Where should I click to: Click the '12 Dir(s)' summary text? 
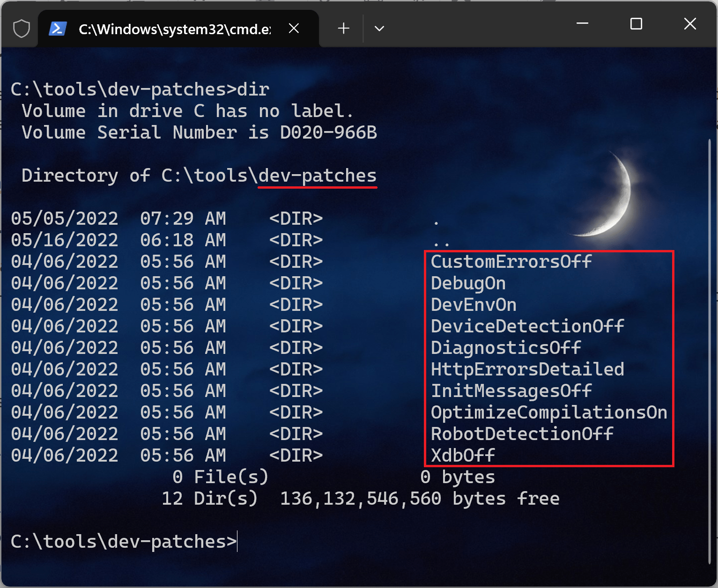[x=210, y=499]
